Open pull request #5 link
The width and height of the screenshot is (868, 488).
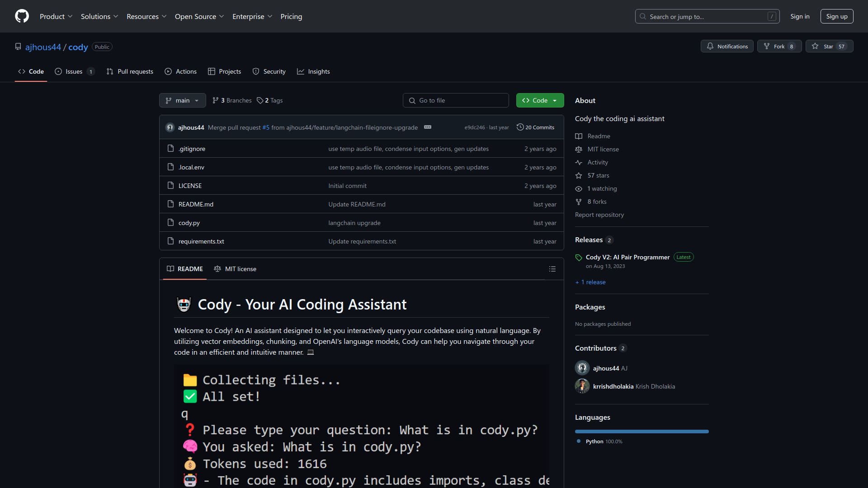click(x=266, y=127)
